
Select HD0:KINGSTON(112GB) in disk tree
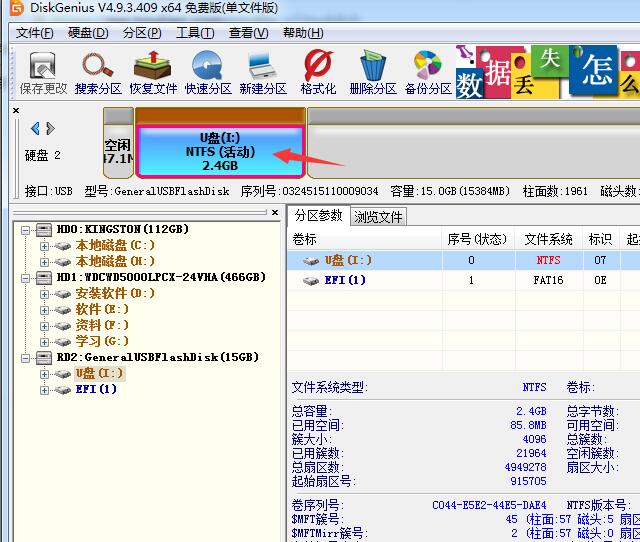click(122, 229)
